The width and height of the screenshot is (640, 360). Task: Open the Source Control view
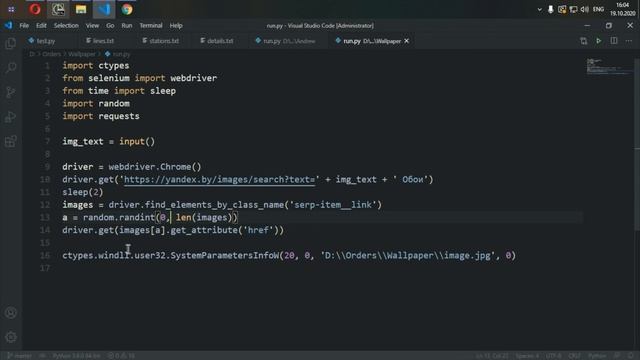click(11, 92)
